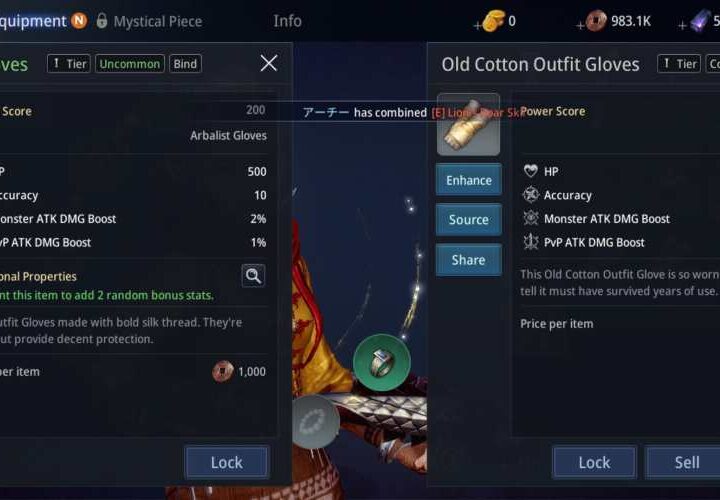Click the Source button

tap(468, 219)
